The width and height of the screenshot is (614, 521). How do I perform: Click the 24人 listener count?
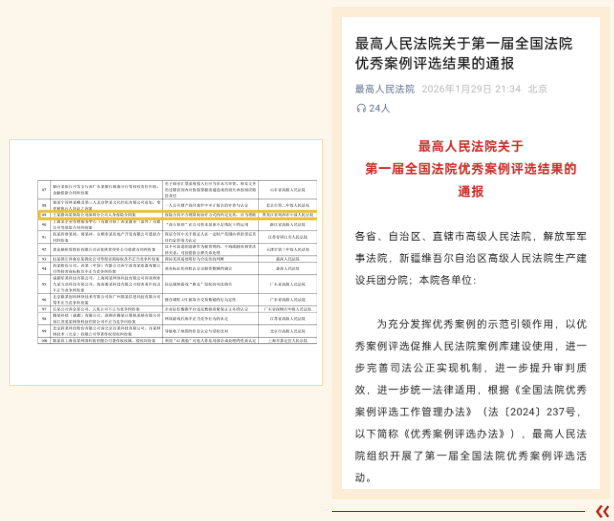pos(380,108)
